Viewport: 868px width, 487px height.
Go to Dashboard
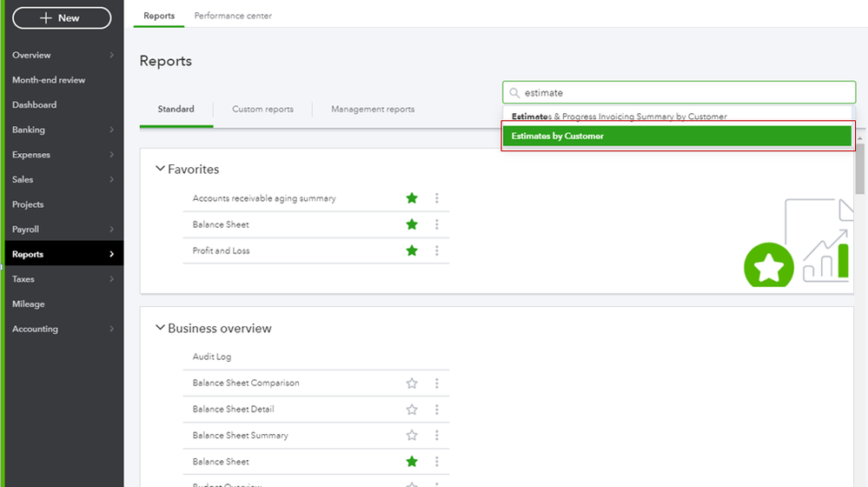coord(35,104)
